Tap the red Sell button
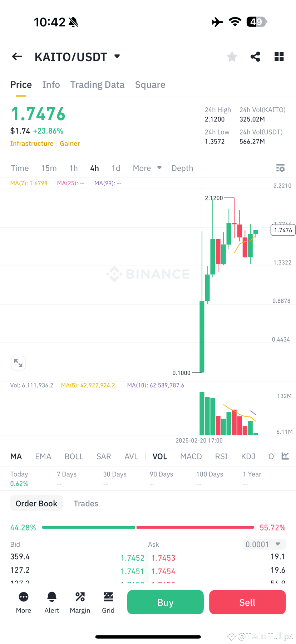This screenshot has width=296, height=644. (247, 602)
